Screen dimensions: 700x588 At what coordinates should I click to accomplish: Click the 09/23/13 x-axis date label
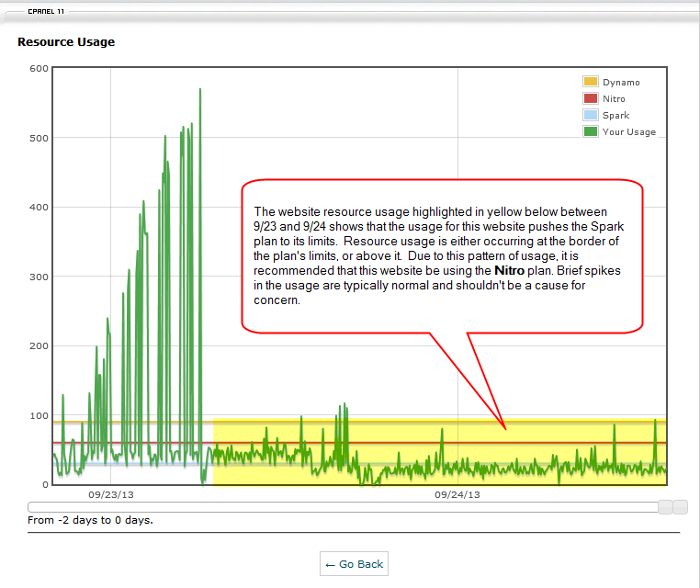[x=110, y=494]
